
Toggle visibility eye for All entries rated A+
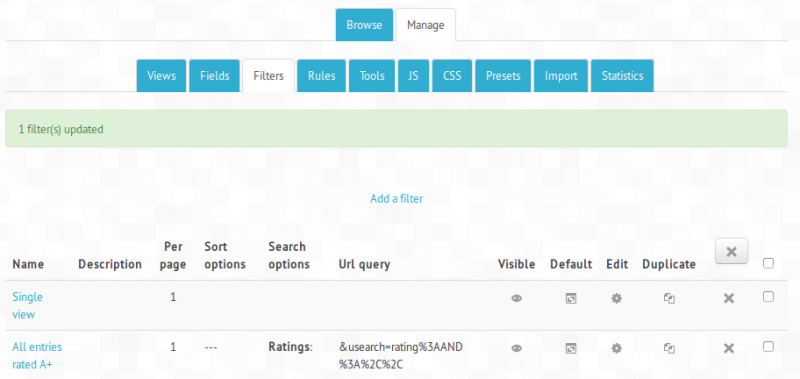(x=516, y=348)
